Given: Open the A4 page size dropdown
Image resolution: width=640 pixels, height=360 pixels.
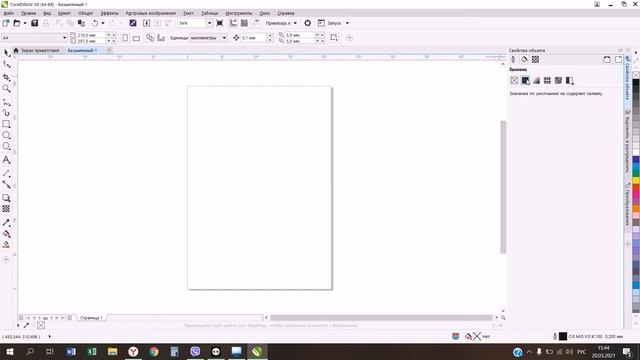Looking at the screenshot, I should pos(64,38).
